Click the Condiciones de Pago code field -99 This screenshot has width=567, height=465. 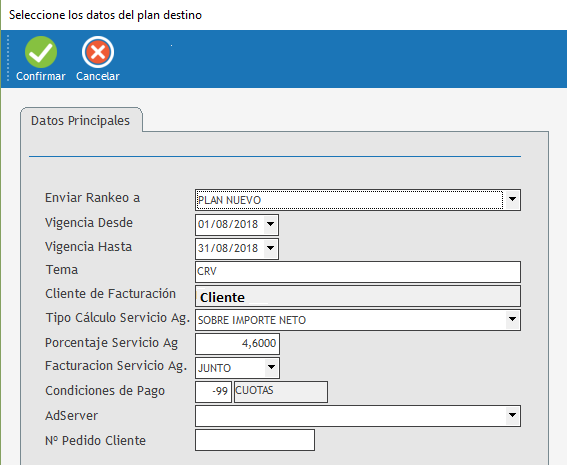pos(213,392)
